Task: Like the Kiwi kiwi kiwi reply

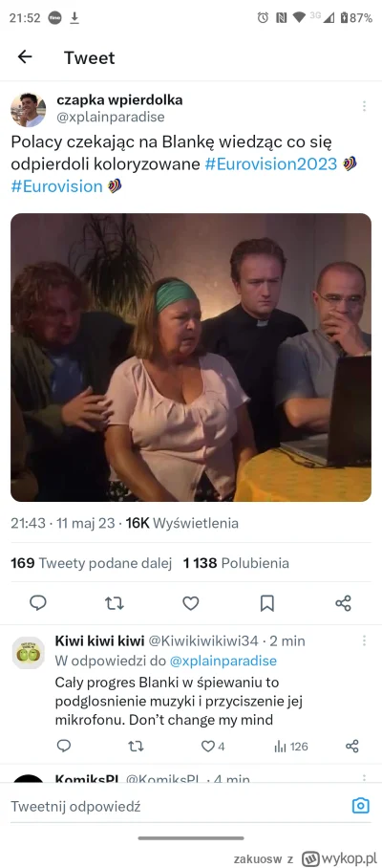Action: (x=213, y=747)
